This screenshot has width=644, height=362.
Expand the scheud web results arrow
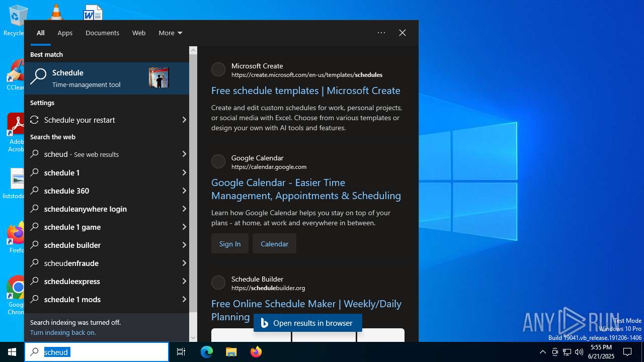click(x=184, y=154)
